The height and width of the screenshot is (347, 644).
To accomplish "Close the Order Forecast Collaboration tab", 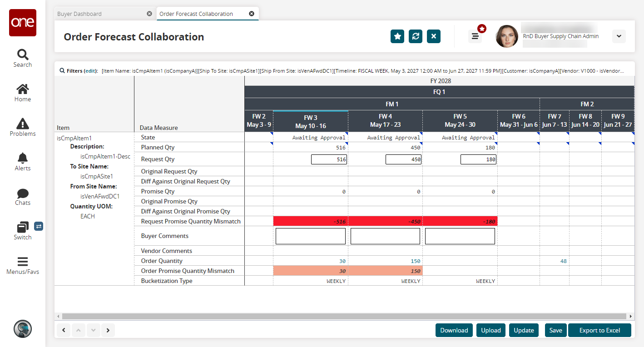I will tap(252, 14).
